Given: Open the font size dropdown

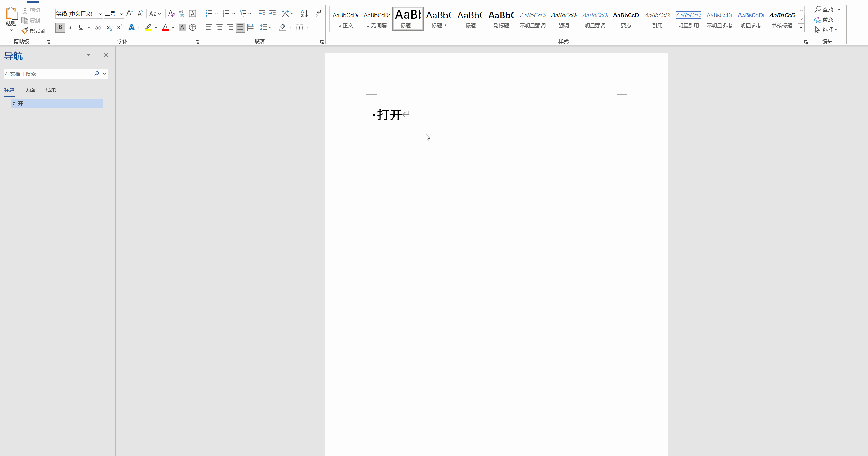Looking at the screenshot, I should tap(121, 14).
